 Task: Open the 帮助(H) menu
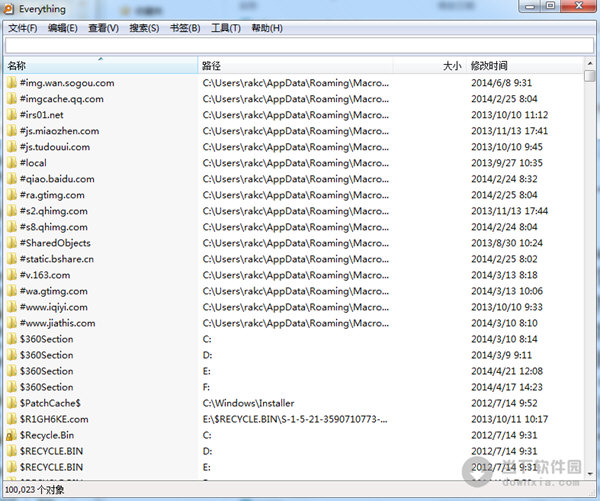(267, 28)
